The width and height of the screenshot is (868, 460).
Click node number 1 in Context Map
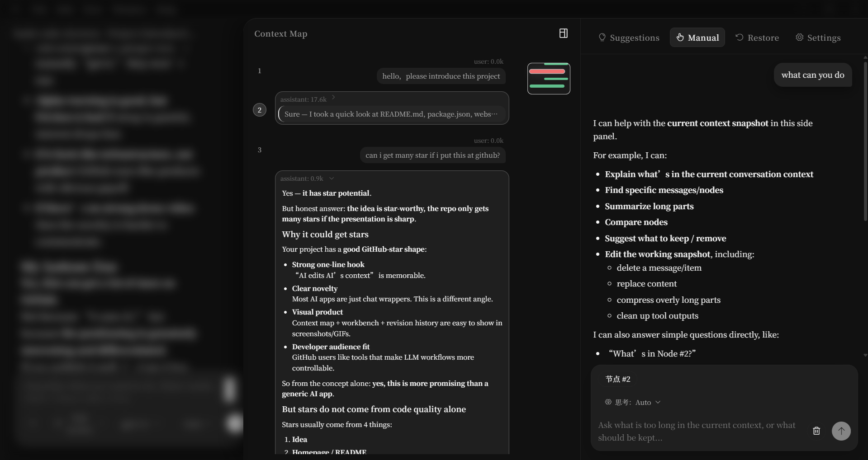pos(260,71)
